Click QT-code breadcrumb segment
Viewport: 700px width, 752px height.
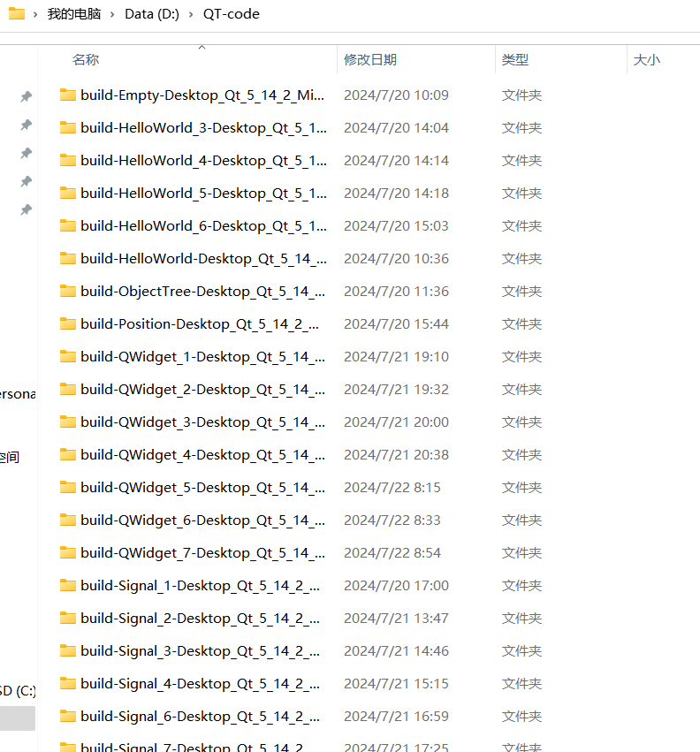pos(232,14)
